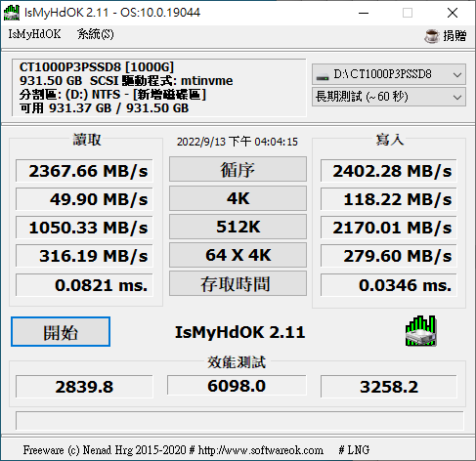Click the 效能測試 performance group heading
The height and width of the screenshot is (461, 476).
coord(237,362)
